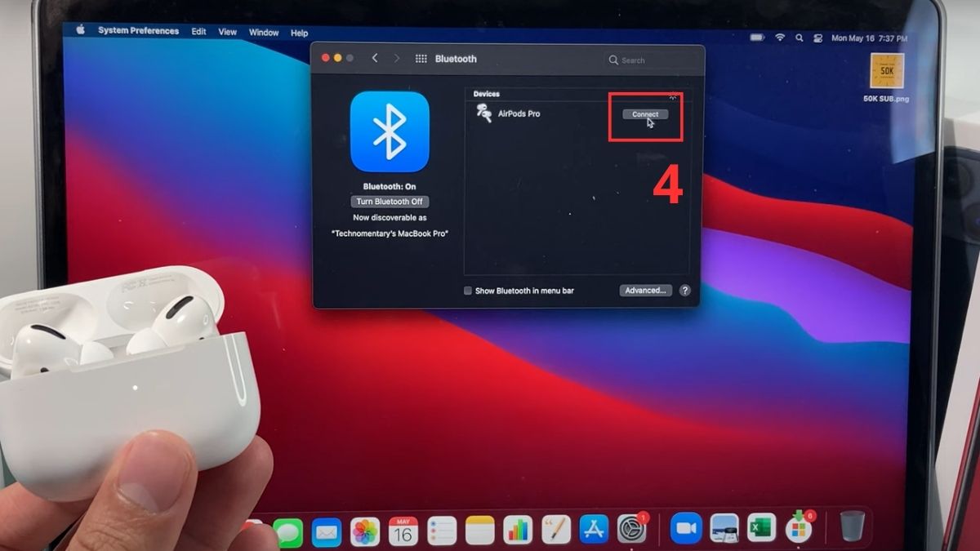Click the Wi-Fi icon in the menu bar
This screenshot has height=551, width=980.
point(781,37)
